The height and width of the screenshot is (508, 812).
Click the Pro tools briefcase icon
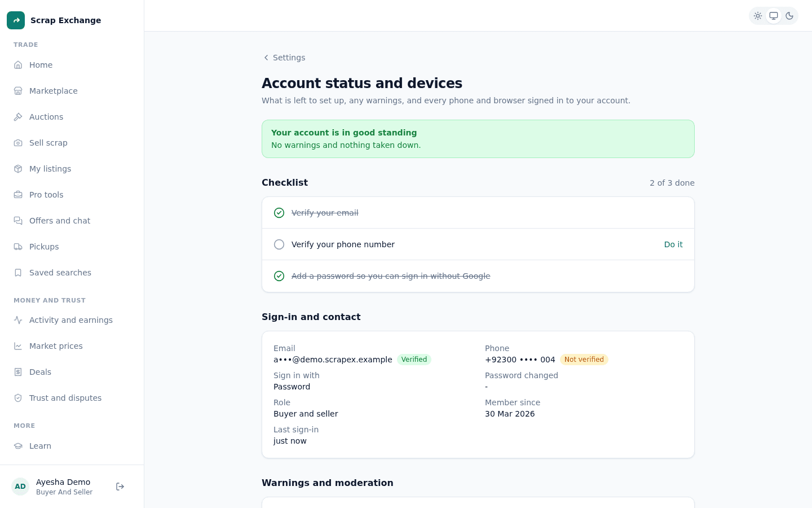point(18,195)
